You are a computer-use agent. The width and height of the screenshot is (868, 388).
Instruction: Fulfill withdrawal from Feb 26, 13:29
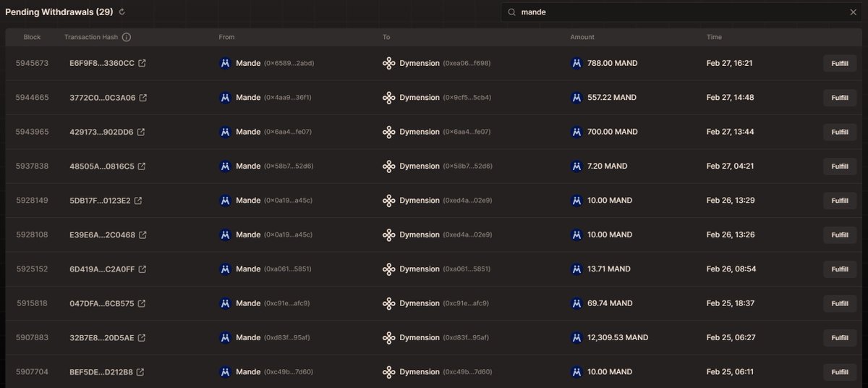tap(840, 201)
